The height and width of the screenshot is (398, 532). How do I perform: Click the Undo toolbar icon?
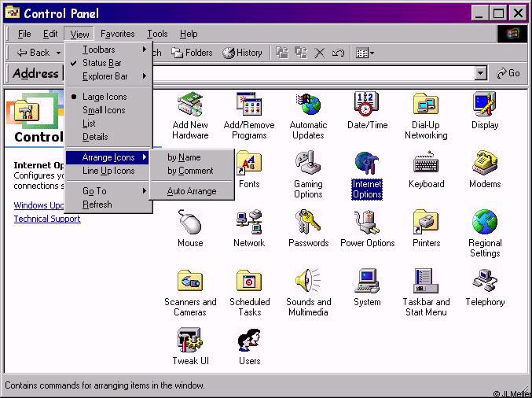tap(338, 53)
